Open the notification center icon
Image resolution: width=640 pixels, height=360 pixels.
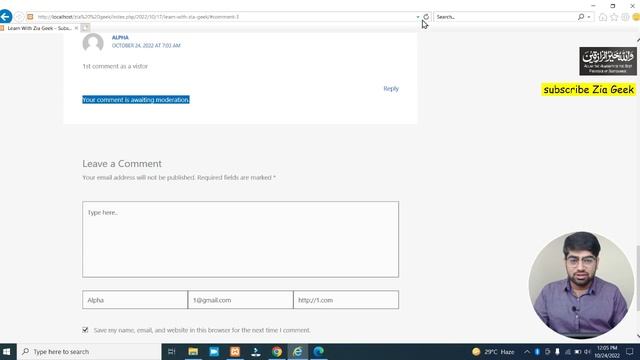tap(630, 351)
